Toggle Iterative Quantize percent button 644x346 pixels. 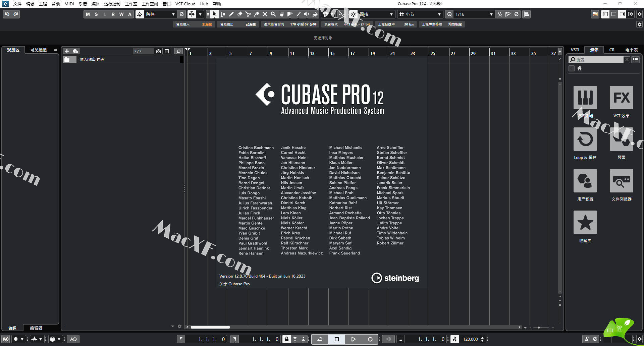tap(500, 14)
